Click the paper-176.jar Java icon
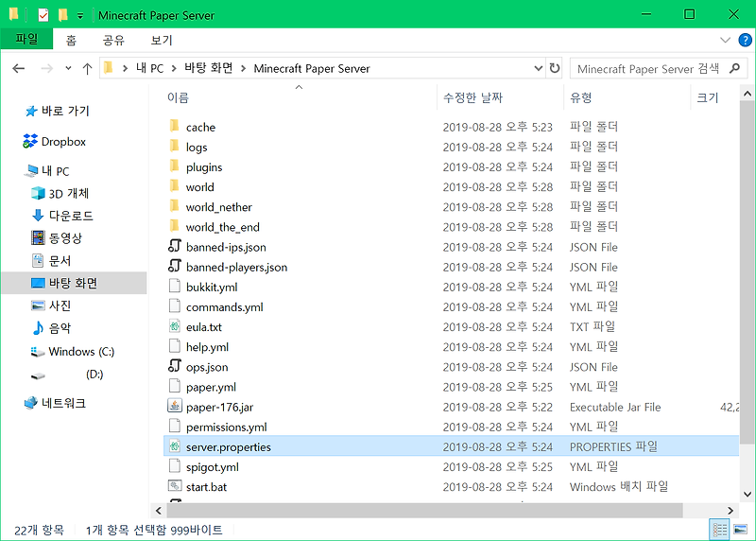This screenshot has height=541, width=756. coord(175,407)
